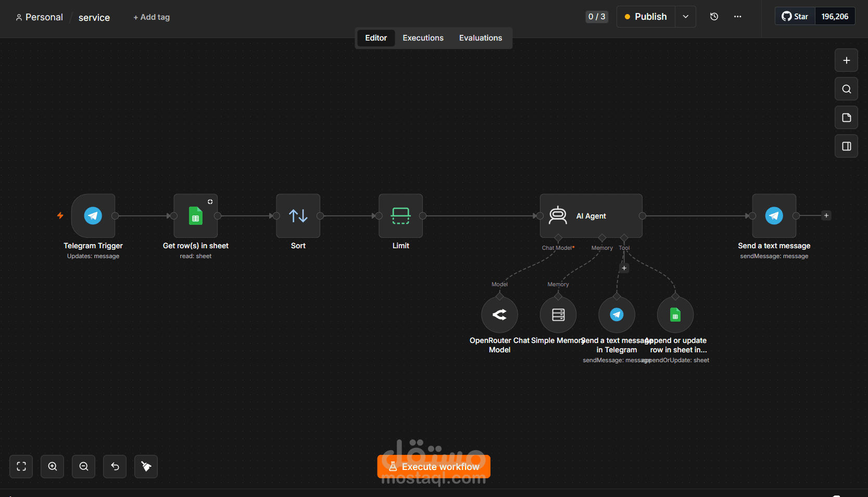
Task: Open the workflow version history
Action: [x=714, y=17]
